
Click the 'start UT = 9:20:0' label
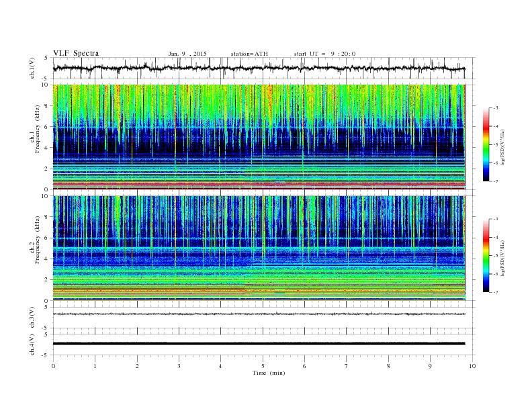[x=324, y=54]
